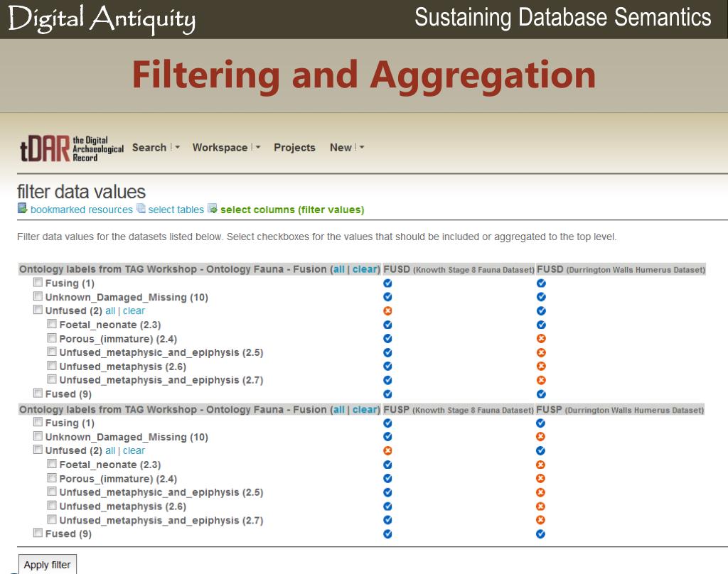Image resolution: width=728 pixels, height=574 pixels.
Task: Click 'clear' in the FUSD ontology header
Action: coord(365,269)
